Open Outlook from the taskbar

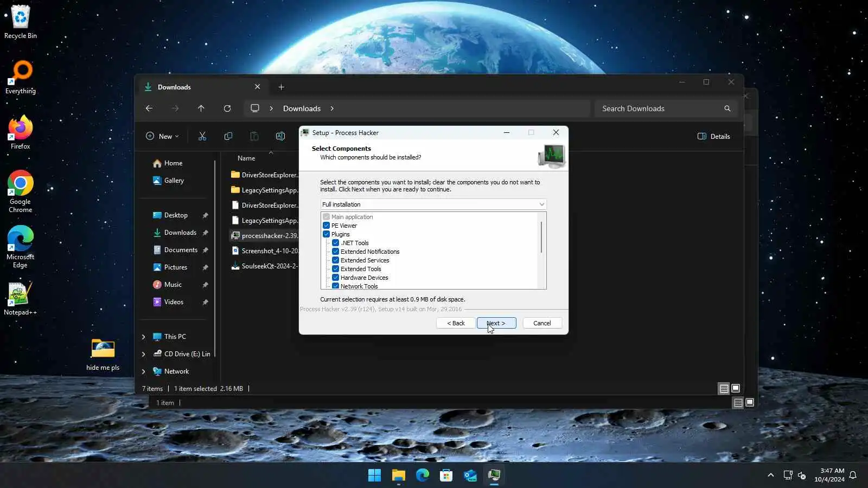tap(470, 476)
